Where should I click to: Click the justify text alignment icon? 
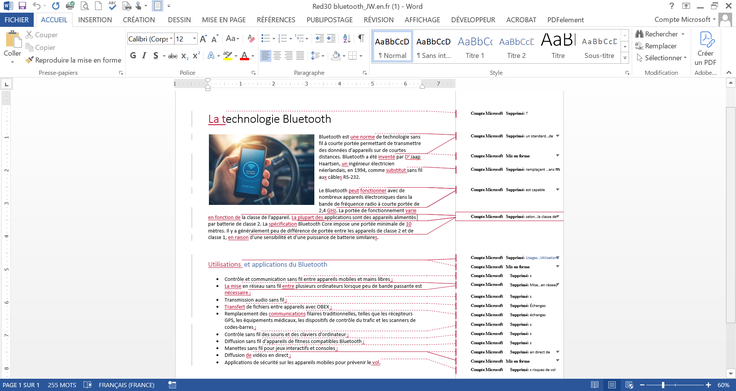click(x=300, y=56)
